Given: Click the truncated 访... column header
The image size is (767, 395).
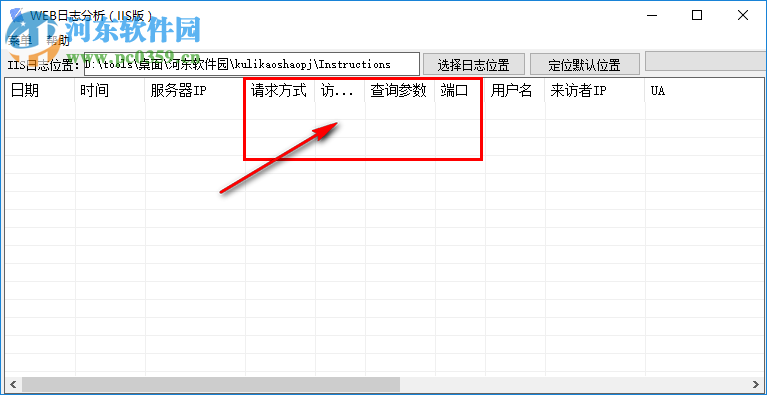Looking at the screenshot, I should [x=340, y=90].
